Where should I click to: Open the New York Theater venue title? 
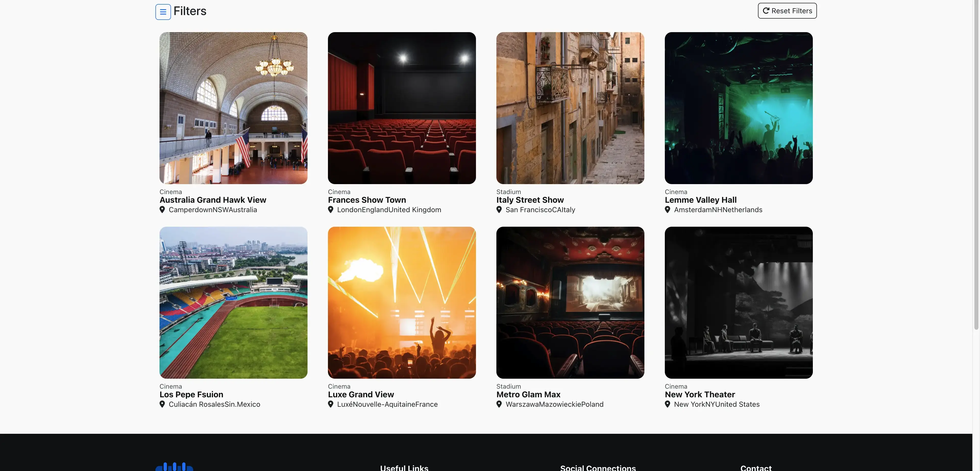click(700, 394)
